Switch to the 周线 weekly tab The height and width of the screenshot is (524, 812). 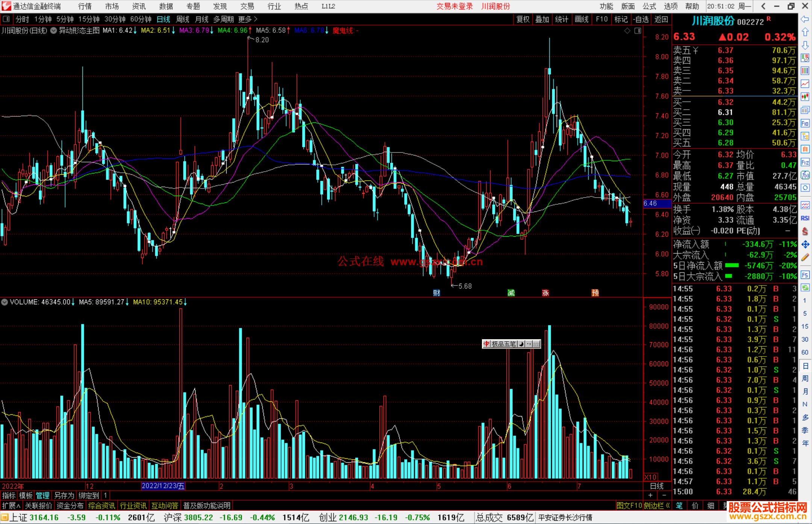click(183, 19)
